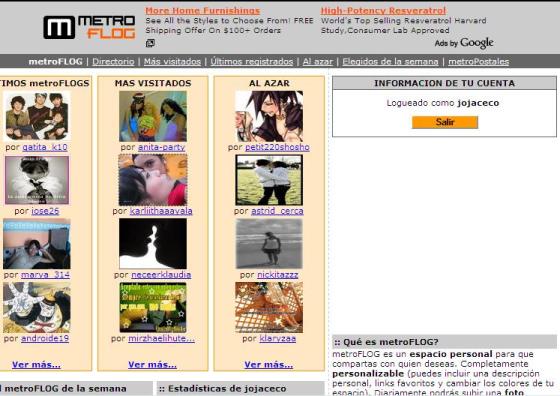
Task: Open anita-party's photo thumbnail
Action: click(x=153, y=116)
